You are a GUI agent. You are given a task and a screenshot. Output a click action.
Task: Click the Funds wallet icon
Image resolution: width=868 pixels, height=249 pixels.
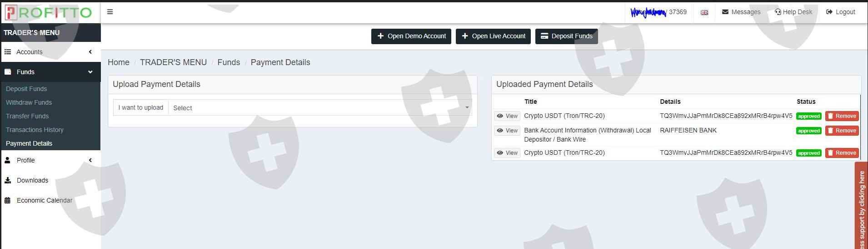click(x=8, y=72)
